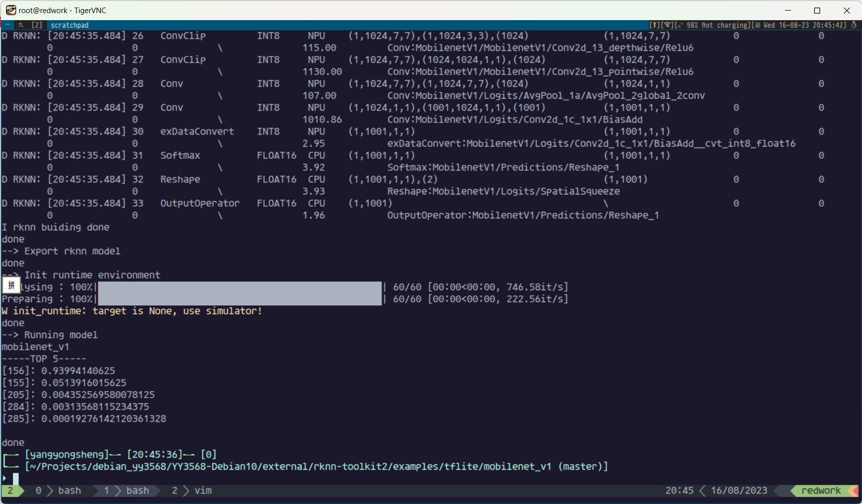This screenshot has width=862, height=504.
Task: Click the TigerVNC app icon in title bar
Action: (x=11, y=10)
